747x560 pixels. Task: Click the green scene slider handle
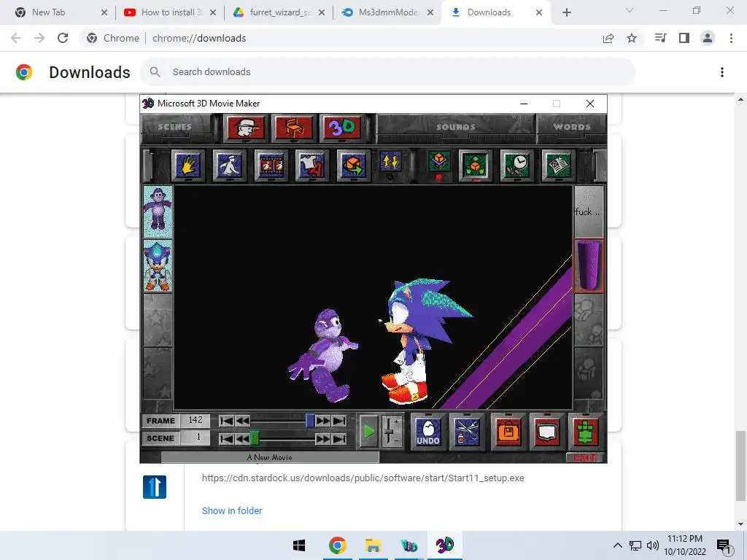pos(255,438)
